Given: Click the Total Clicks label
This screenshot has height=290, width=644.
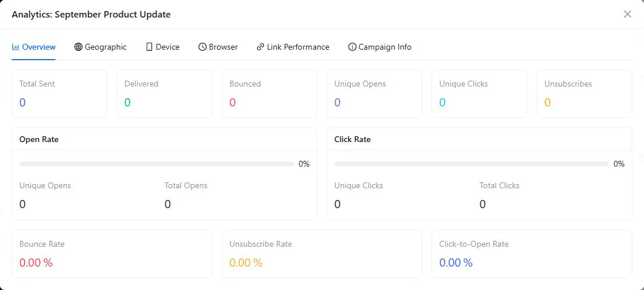Looking at the screenshot, I should click(x=499, y=185).
